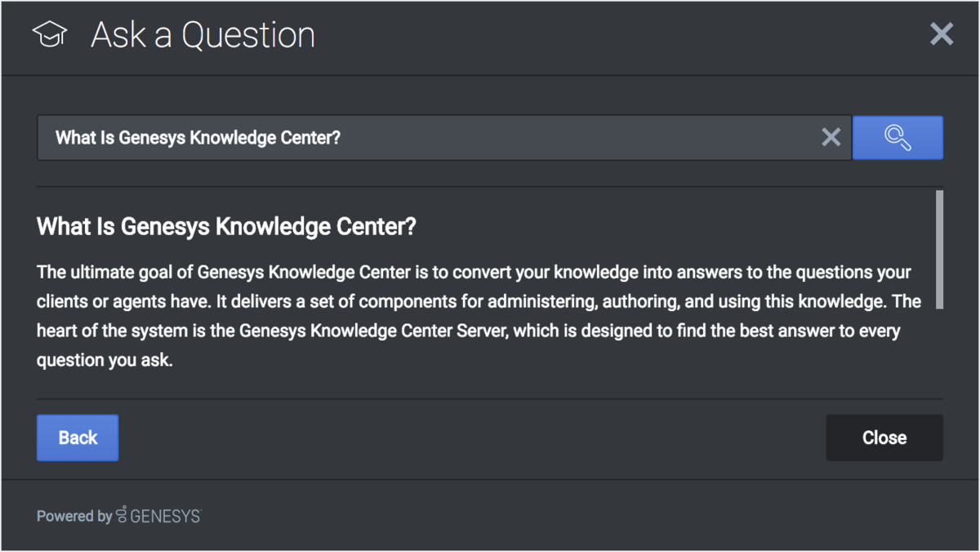Click the Genesys logo mark in footer
The image size is (980, 552).
pyautogui.click(x=122, y=515)
